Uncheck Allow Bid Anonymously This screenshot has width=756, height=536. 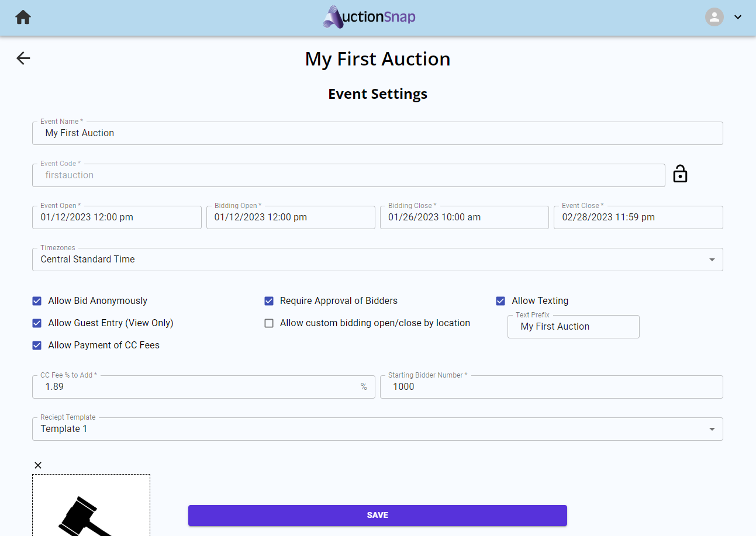(37, 301)
